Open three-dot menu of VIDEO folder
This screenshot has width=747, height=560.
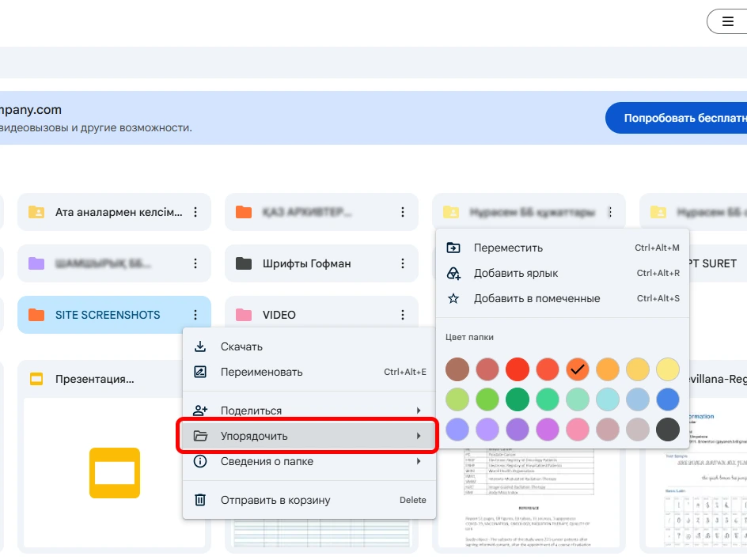[x=403, y=315]
